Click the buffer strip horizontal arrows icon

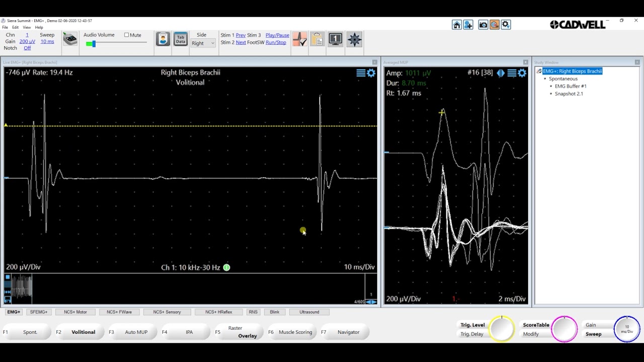coord(8,291)
